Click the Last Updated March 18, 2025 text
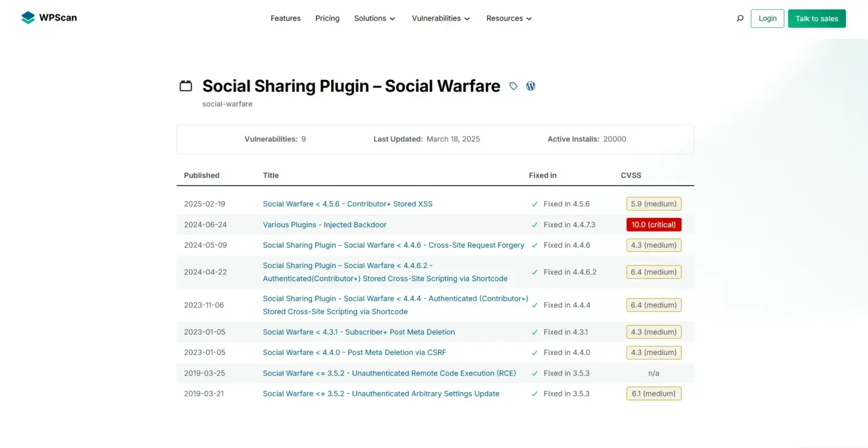 (427, 140)
